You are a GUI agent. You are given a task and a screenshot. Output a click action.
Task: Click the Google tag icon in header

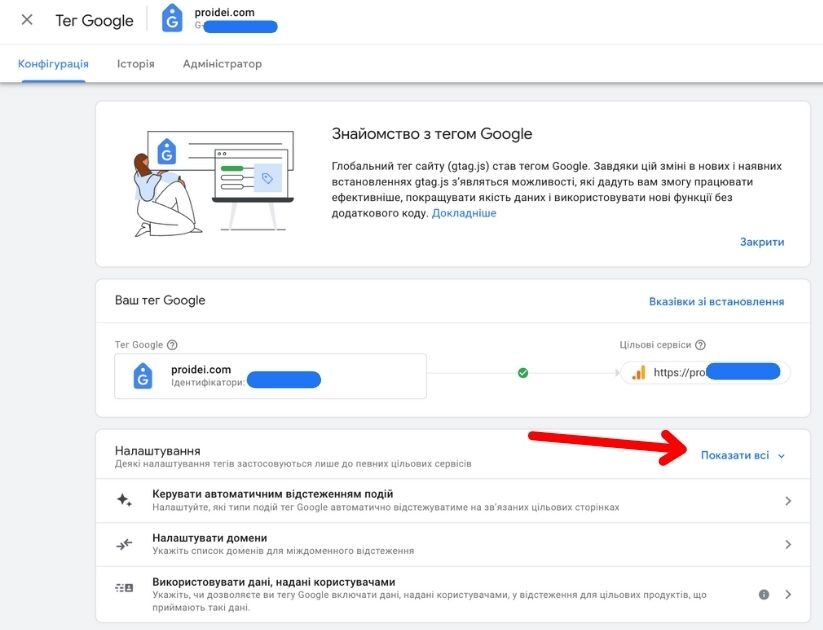[x=172, y=19]
